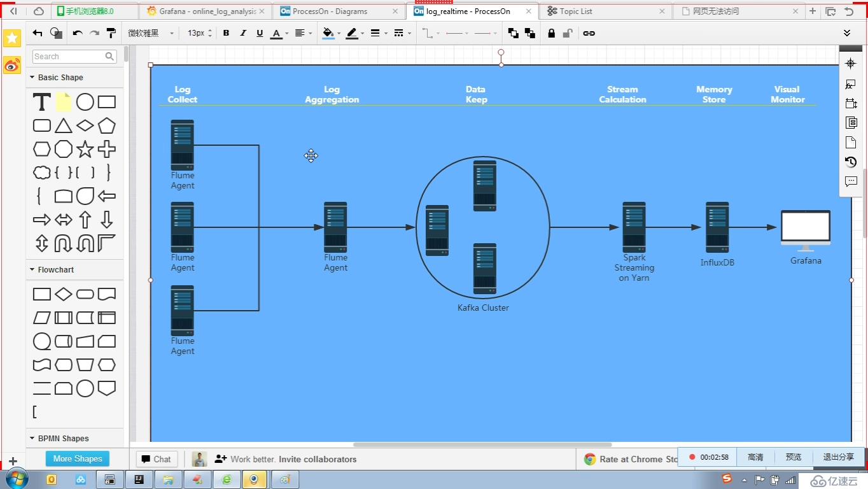868x489 pixels.
Task: Select the Grafana monitor shape
Action: pos(806,230)
